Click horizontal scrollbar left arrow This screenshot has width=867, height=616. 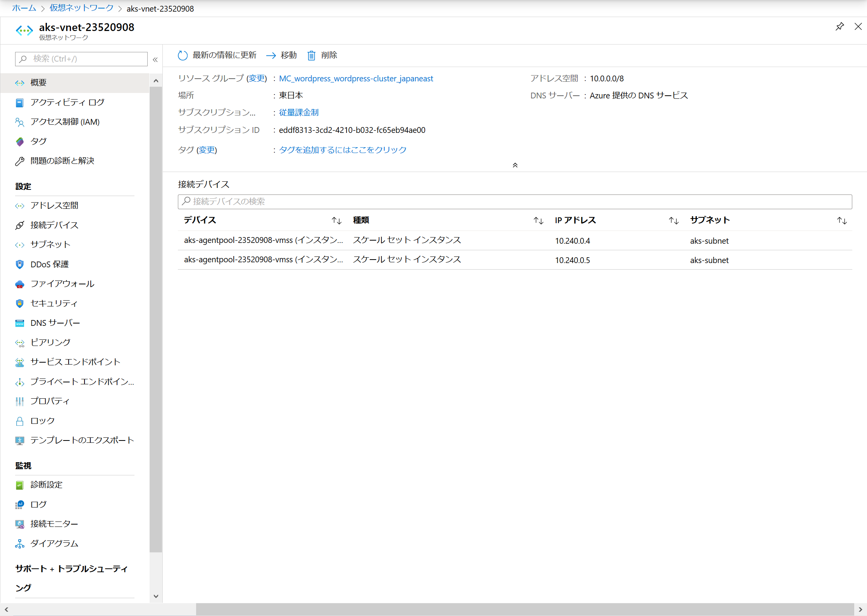click(6, 609)
